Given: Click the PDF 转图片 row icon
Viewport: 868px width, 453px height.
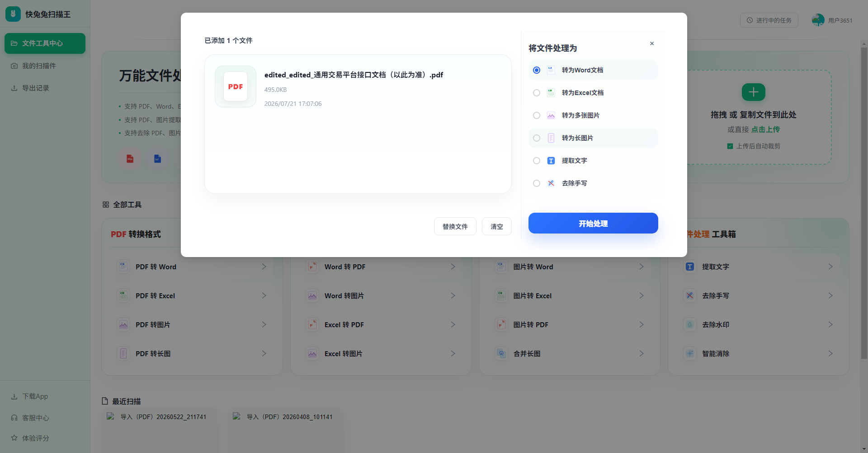Looking at the screenshot, I should point(123,324).
